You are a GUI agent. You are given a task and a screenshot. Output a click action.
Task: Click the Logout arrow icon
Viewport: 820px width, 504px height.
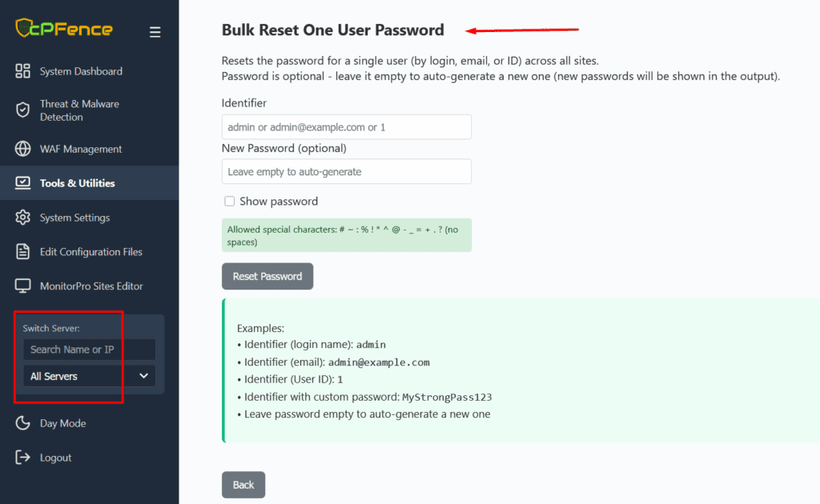pos(23,458)
